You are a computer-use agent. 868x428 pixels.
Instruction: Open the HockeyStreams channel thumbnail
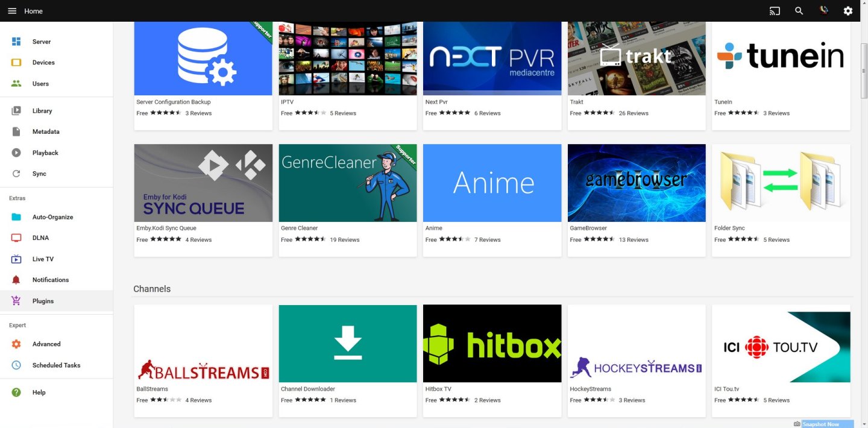[637, 344]
